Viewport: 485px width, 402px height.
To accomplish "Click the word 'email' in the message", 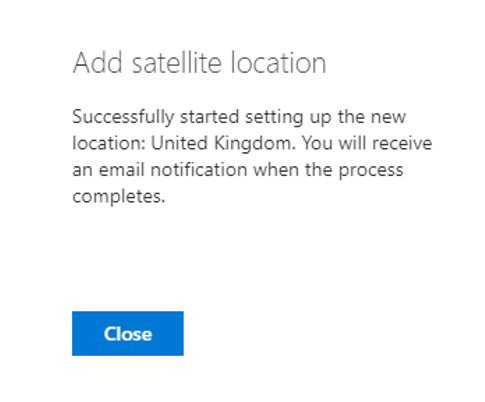I will coord(122,169).
